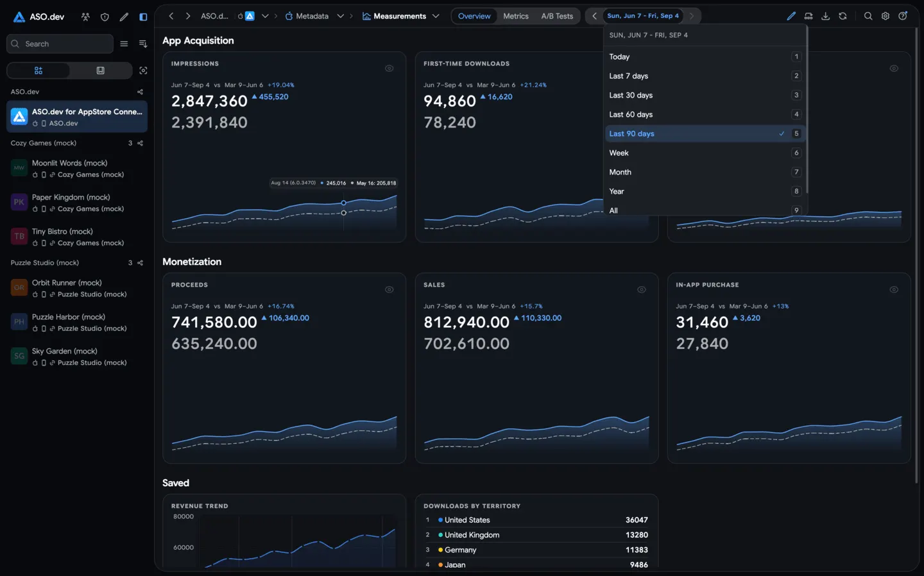924x576 pixels.
Task: Click the share icon beside ASO.dev group
Action: [141, 92]
